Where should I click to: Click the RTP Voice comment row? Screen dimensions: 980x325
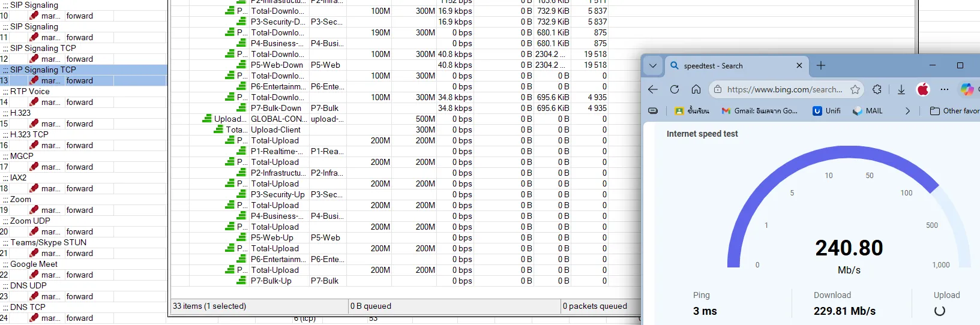[83, 91]
